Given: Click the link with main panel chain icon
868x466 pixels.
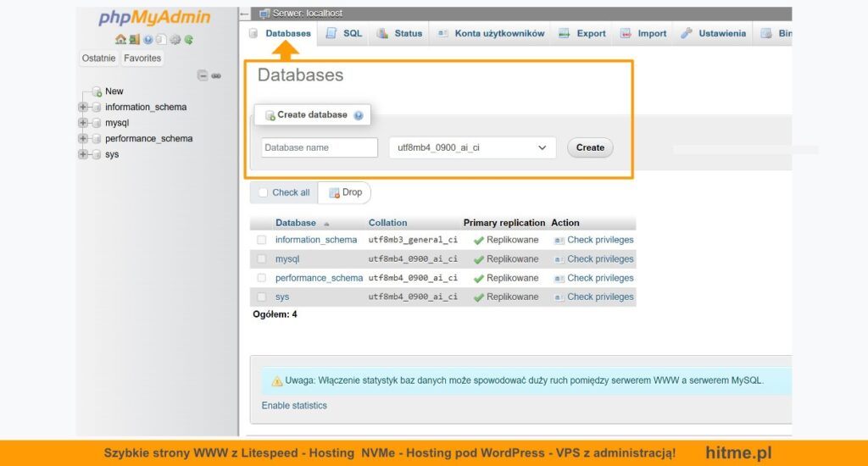Looking at the screenshot, I should pos(216,75).
